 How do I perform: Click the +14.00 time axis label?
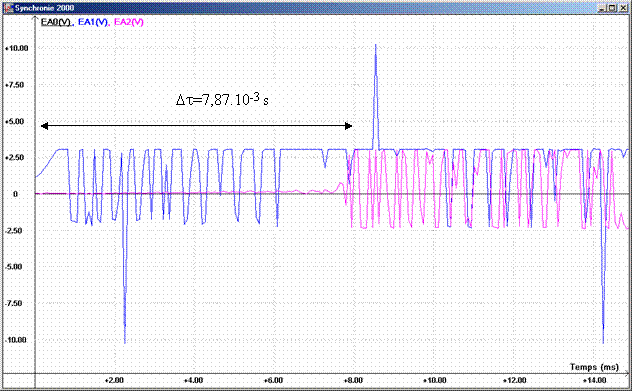595,380
